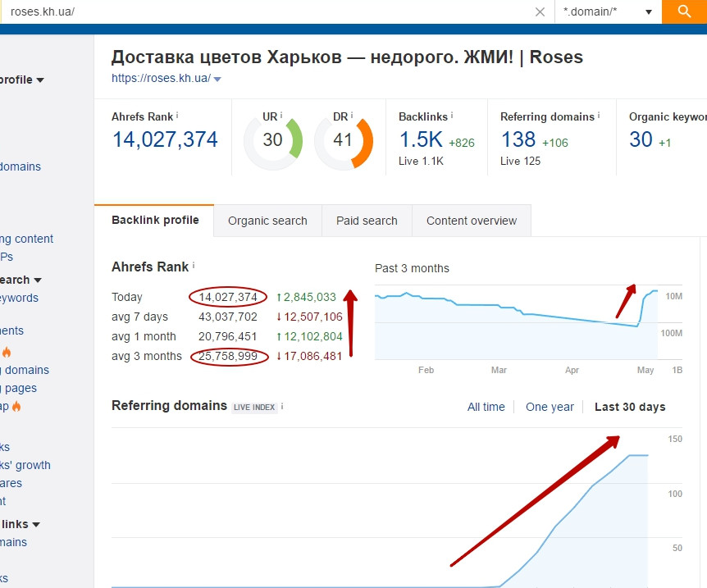Screen dimensions: 707x588
Task: Switch to the Organic search tab
Action: pos(267,221)
